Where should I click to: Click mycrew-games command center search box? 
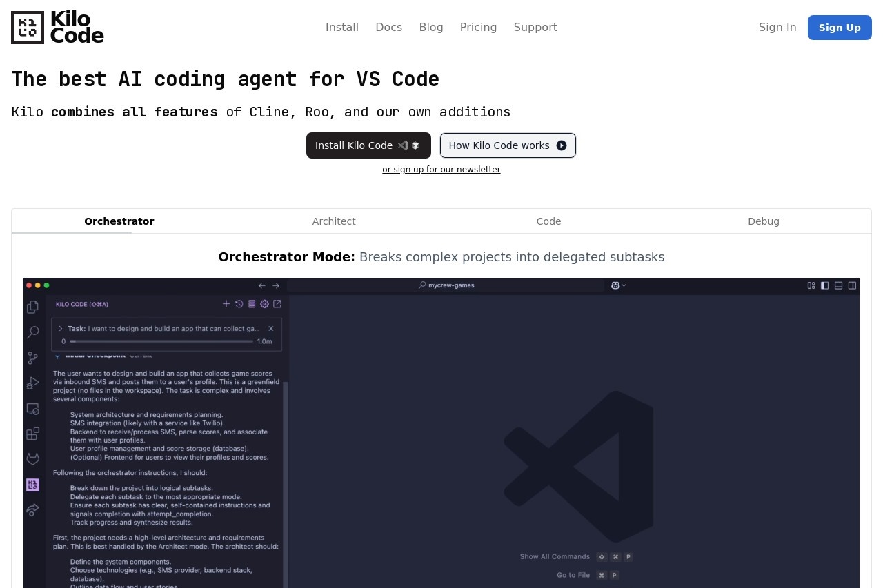[x=446, y=285]
